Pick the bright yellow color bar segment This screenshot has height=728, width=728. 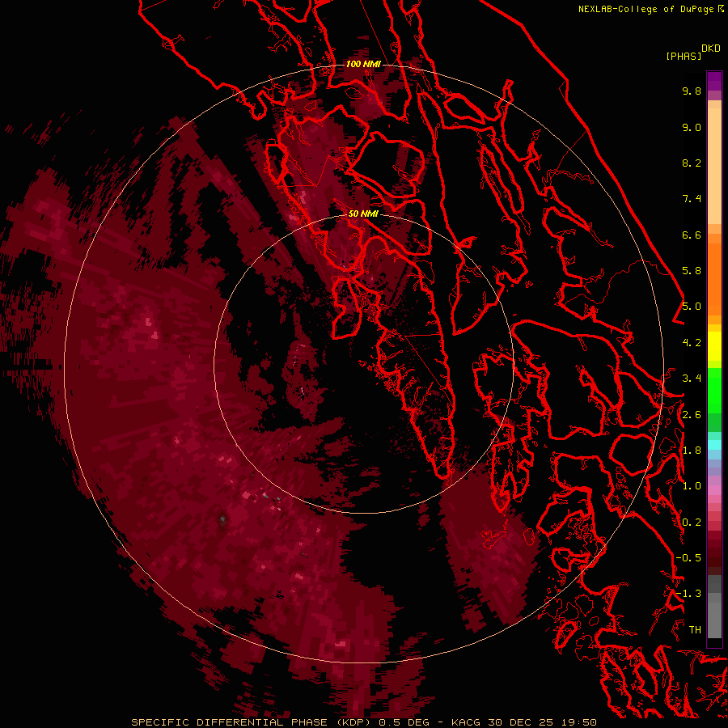tap(714, 346)
